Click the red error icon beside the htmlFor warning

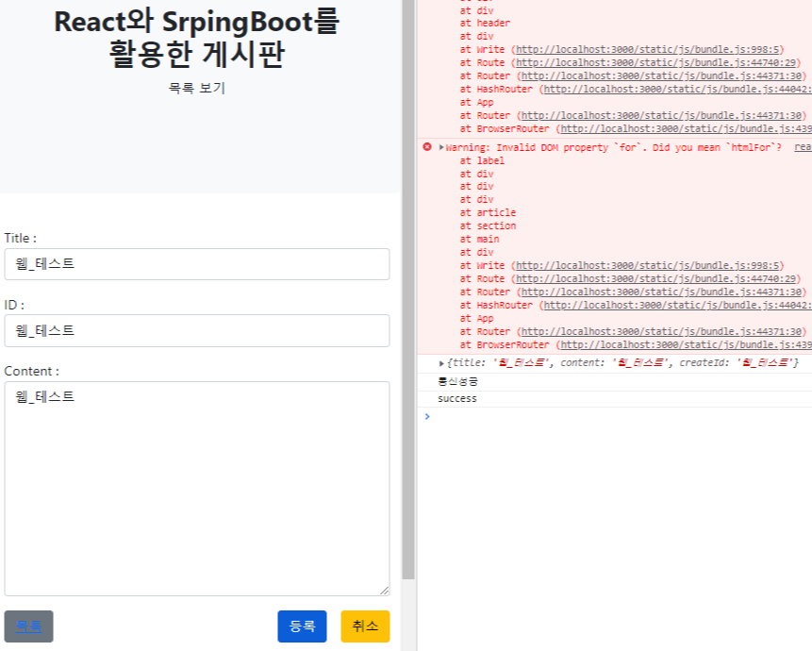pyautogui.click(x=427, y=147)
